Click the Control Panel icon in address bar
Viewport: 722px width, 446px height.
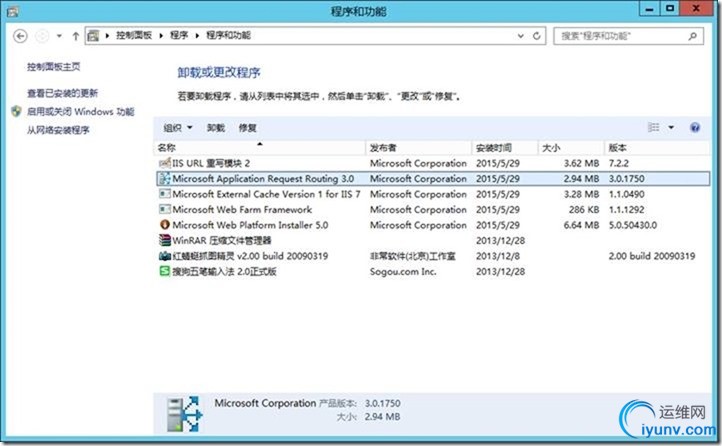click(x=93, y=35)
